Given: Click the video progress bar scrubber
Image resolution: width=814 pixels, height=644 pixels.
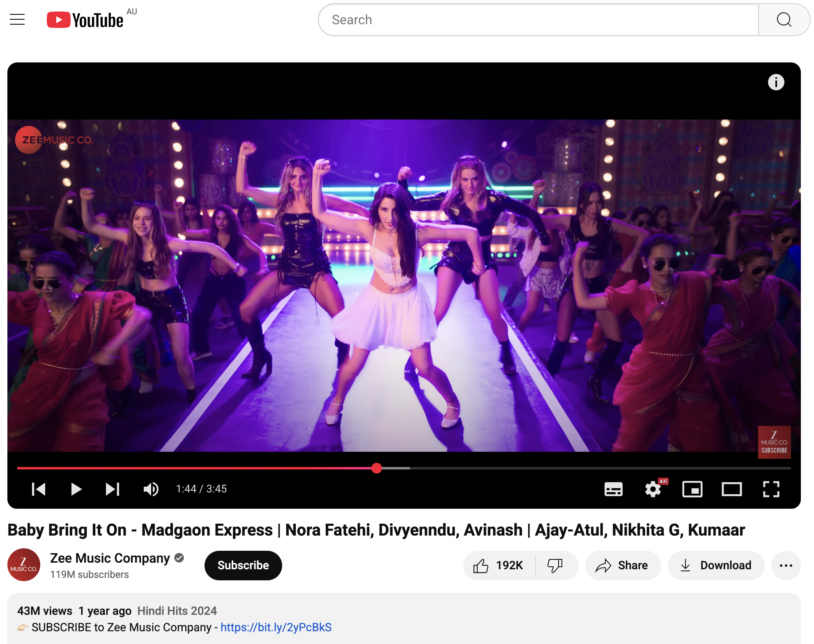Looking at the screenshot, I should pyautogui.click(x=377, y=468).
